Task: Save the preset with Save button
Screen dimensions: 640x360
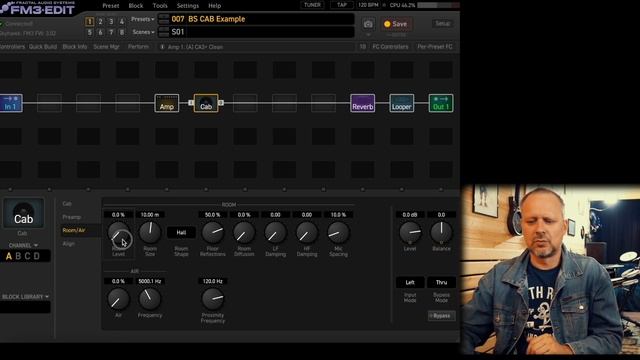Action: [396, 24]
